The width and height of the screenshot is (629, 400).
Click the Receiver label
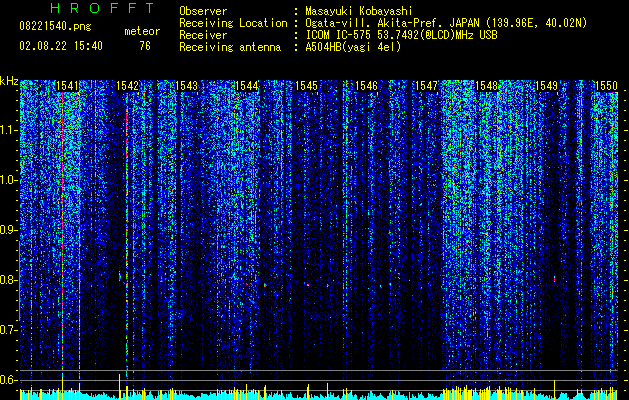coord(203,35)
